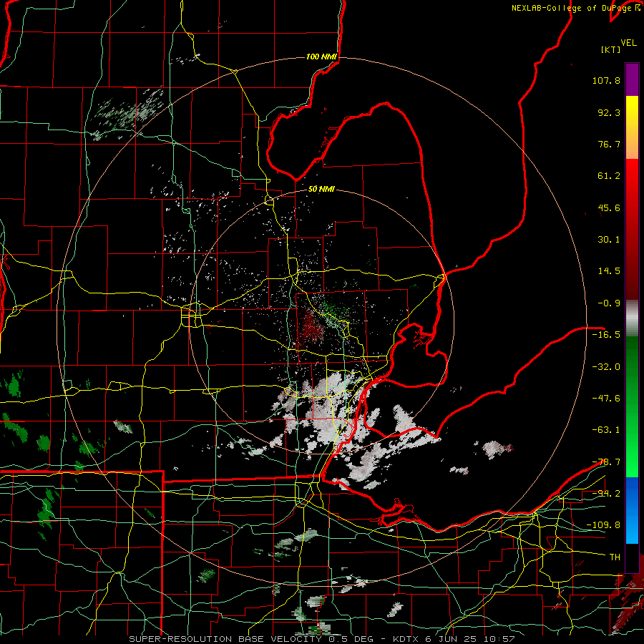Image resolution: width=644 pixels, height=644 pixels.
Task: Click the Super-Resolution Base Velocity caption text
Action: coord(321,639)
